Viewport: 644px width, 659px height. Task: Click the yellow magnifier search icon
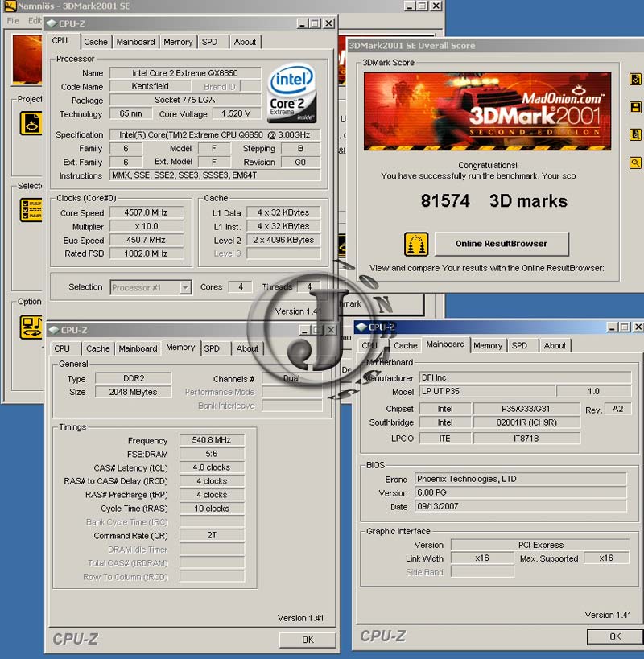click(x=635, y=163)
